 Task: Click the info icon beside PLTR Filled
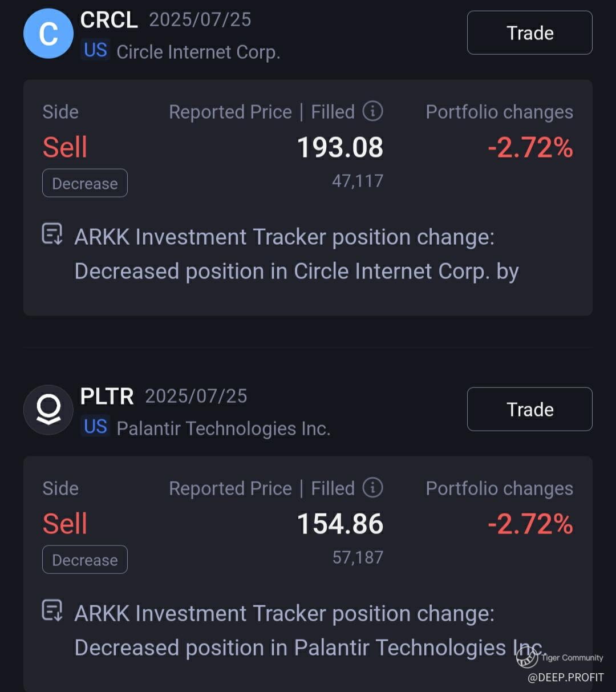[373, 488]
